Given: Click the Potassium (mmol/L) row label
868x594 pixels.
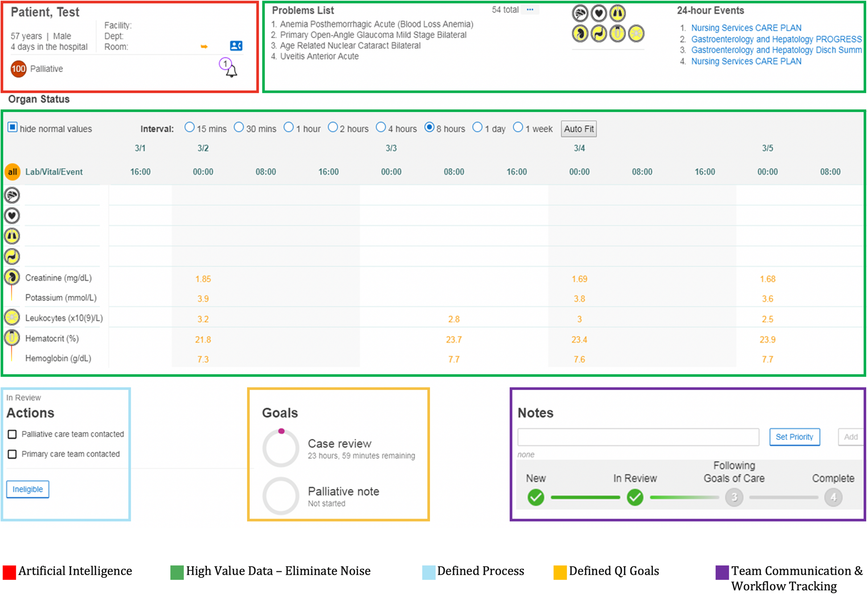Looking at the screenshot, I should [x=61, y=298].
